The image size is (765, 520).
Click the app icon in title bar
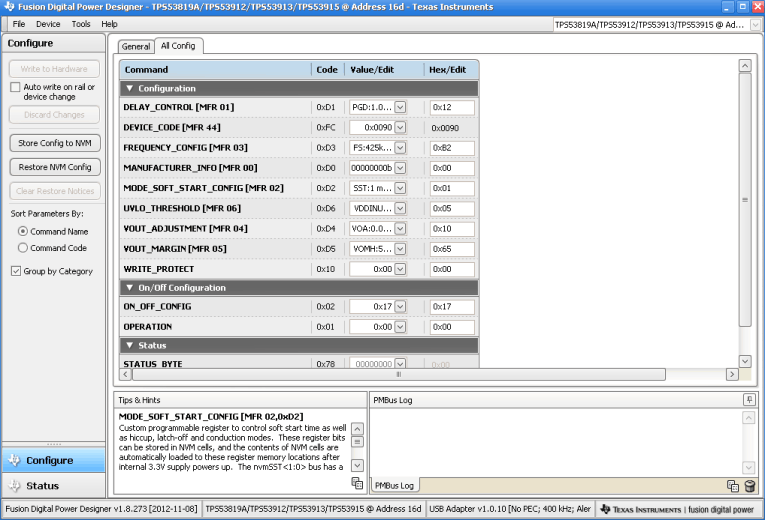click(x=9, y=7)
